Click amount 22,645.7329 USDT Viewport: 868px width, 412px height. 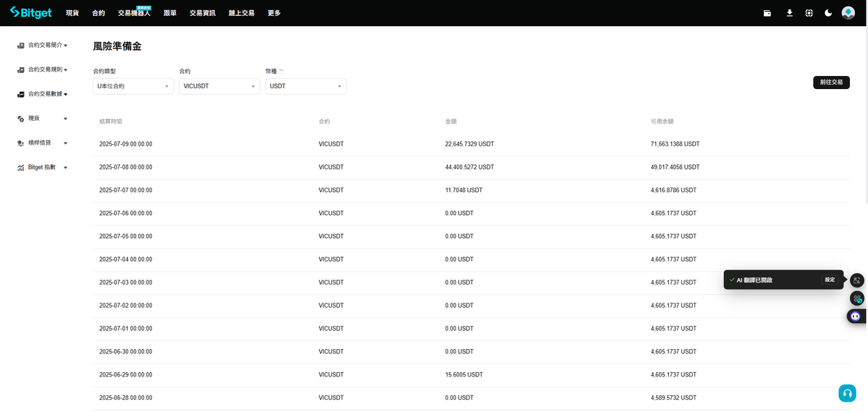tap(469, 144)
